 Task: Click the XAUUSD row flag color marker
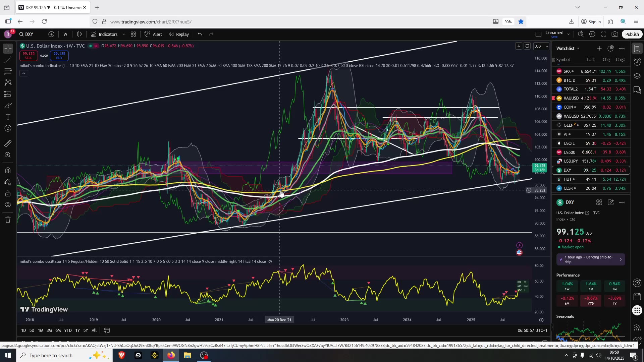pyautogui.click(x=553, y=98)
